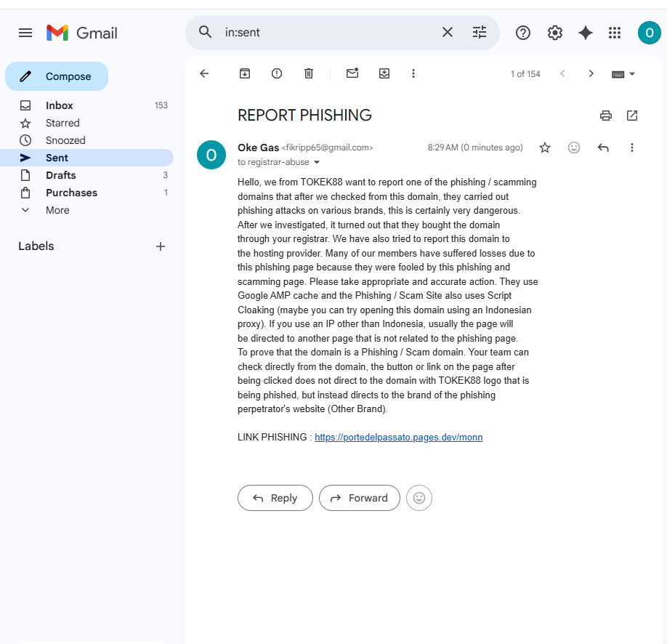Delete this email with trash icon
Screen dimensions: 667x644
tap(309, 73)
